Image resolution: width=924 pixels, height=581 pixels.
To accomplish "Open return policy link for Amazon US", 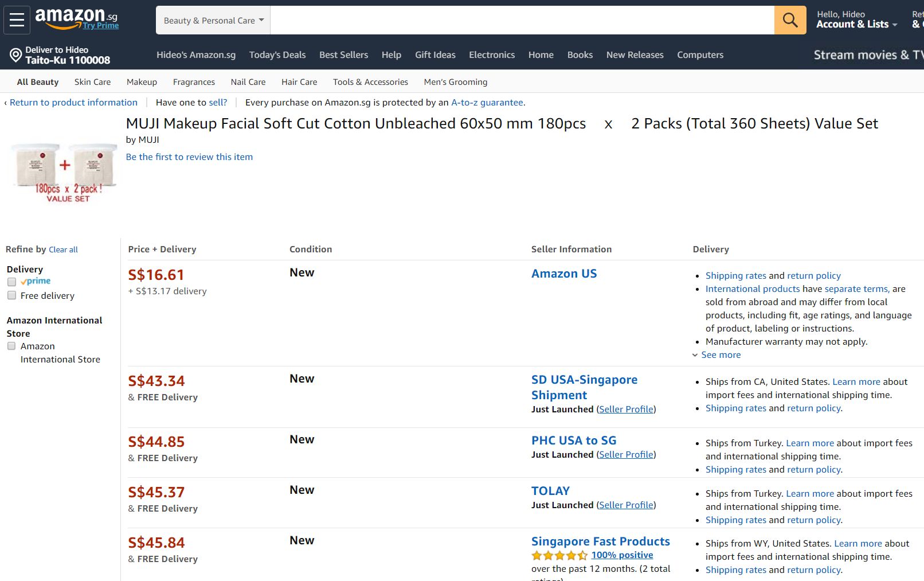I will tap(814, 276).
